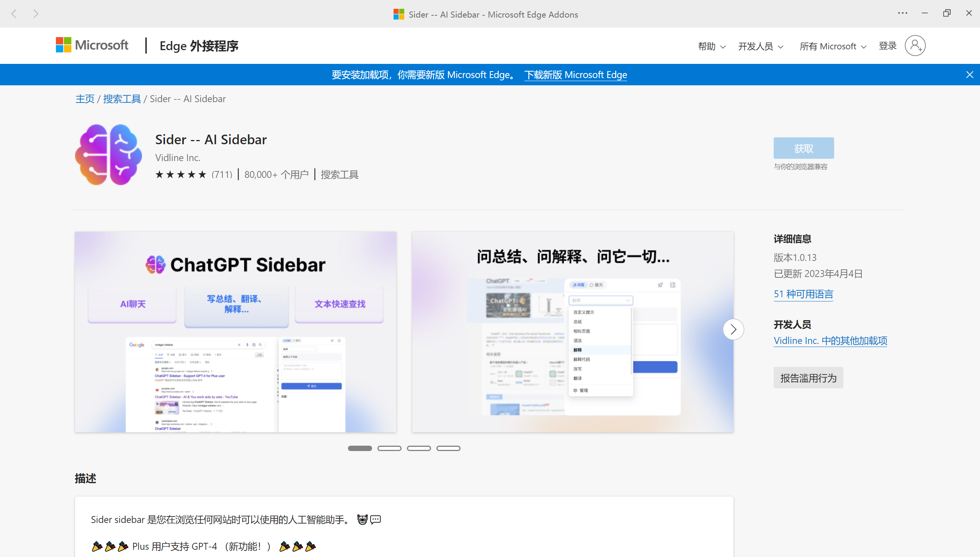Open the ChatGPT Sidebar screenshot thumbnail
The image size is (980, 557).
click(x=235, y=332)
